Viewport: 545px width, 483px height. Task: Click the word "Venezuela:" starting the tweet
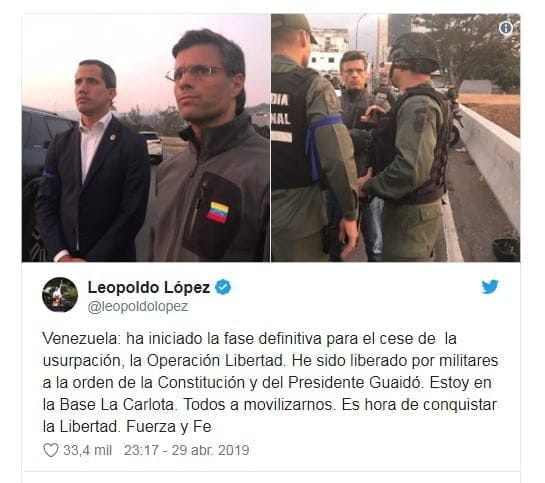81,338
